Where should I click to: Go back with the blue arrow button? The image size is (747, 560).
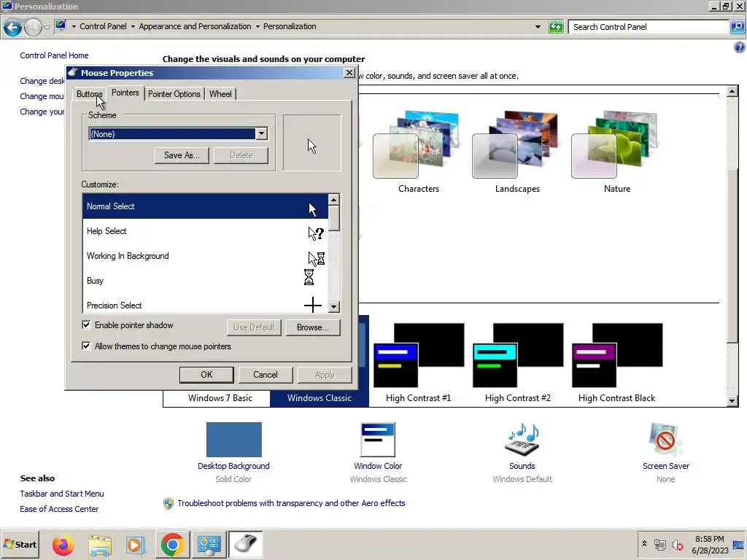(x=13, y=27)
